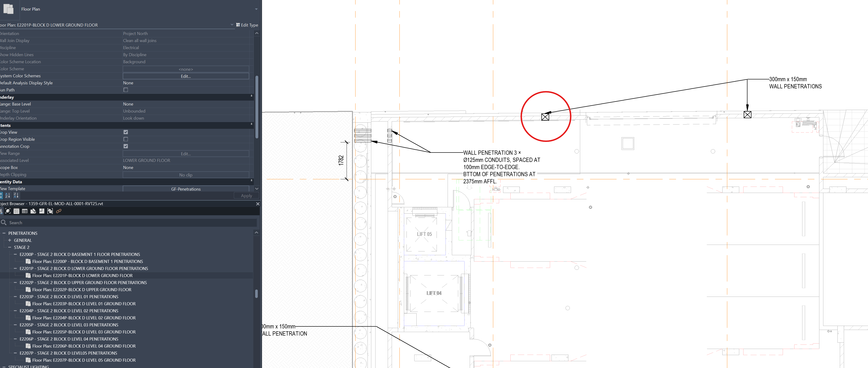Click the groups filter icon in Project Browser
The height and width of the screenshot is (368, 868).
[x=50, y=211]
